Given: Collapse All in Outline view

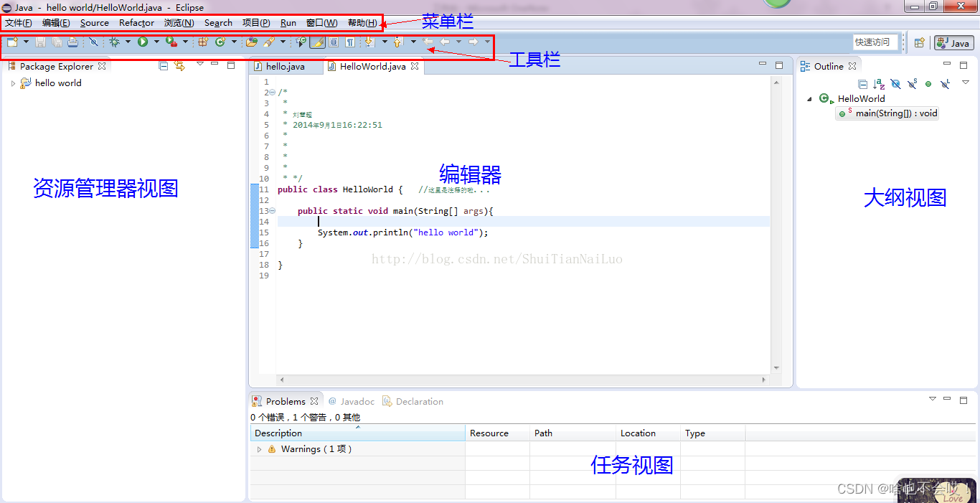Looking at the screenshot, I should [x=863, y=84].
